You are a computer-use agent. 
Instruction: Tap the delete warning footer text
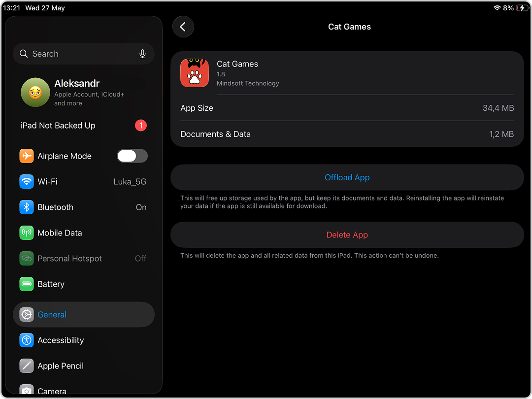(309, 256)
